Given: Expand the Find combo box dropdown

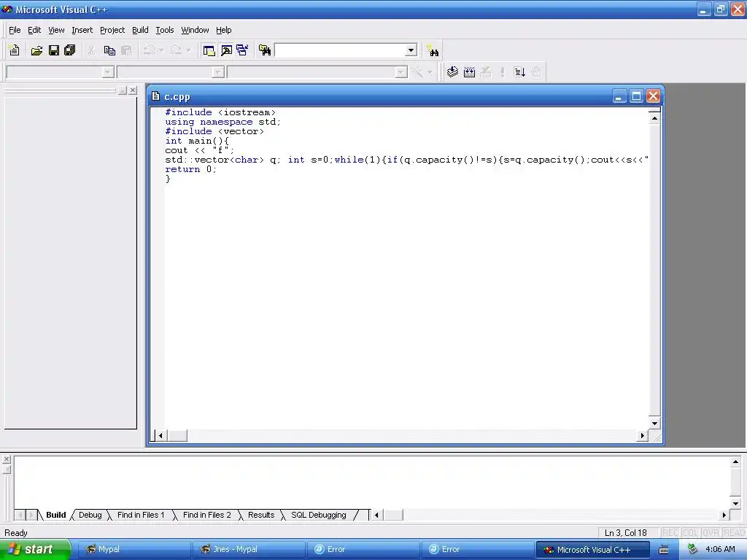Looking at the screenshot, I should coord(411,50).
